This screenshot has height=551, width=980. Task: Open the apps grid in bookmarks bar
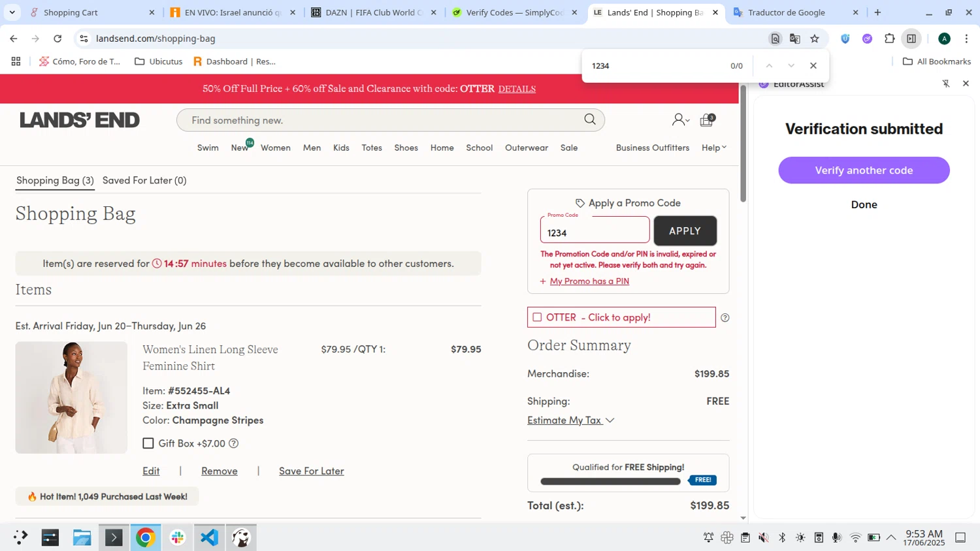(x=16, y=61)
